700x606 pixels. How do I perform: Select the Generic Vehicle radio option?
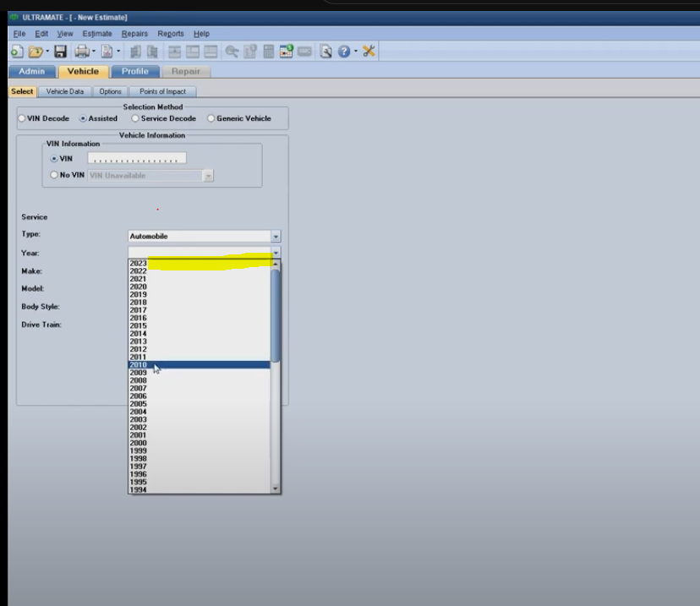(211, 118)
